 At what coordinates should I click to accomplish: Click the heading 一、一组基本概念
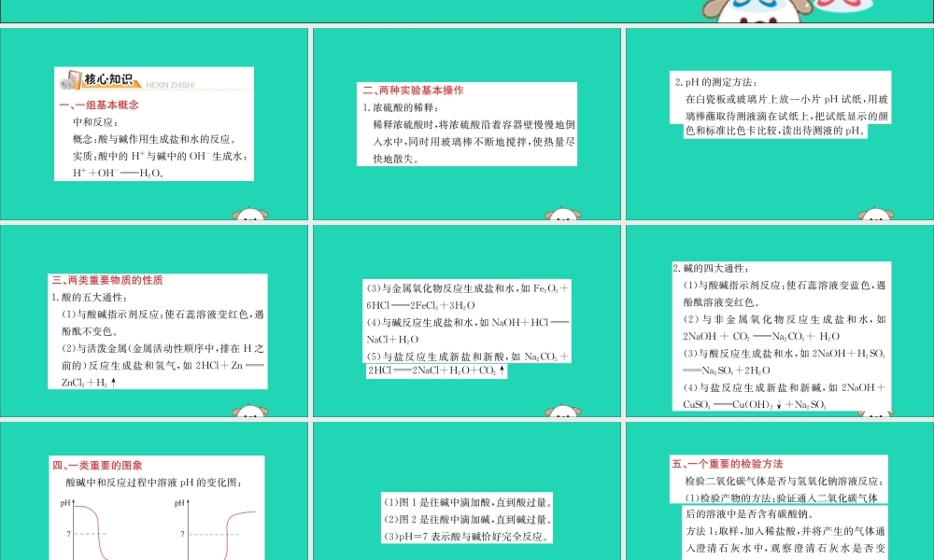[99, 105]
